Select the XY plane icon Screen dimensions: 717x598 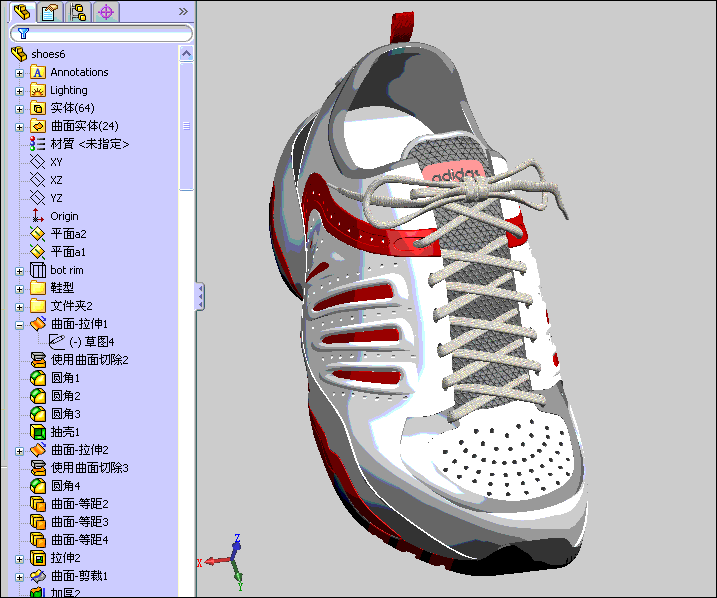point(37,162)
